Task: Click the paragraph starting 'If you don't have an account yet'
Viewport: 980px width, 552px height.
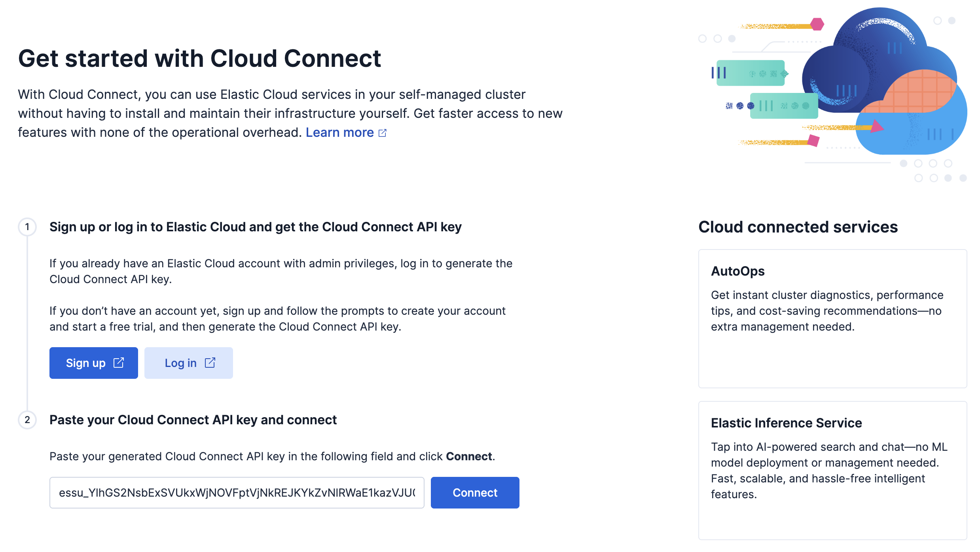Action: point(277,319)
